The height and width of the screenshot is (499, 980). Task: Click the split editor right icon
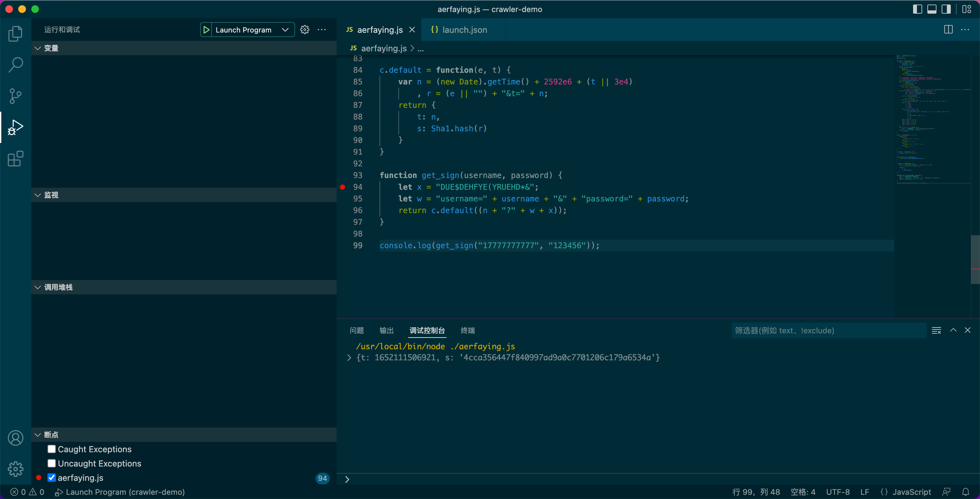[948, 30]
